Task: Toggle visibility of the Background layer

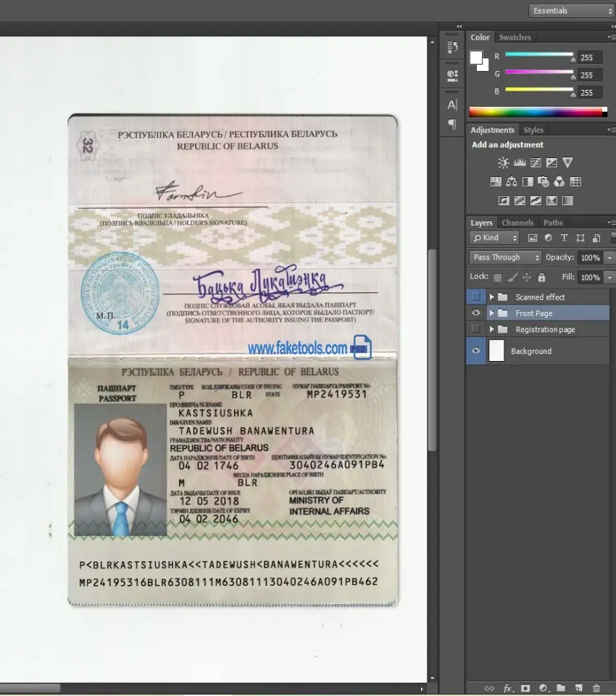Action: pyautogui.click(x=475, y=351)
